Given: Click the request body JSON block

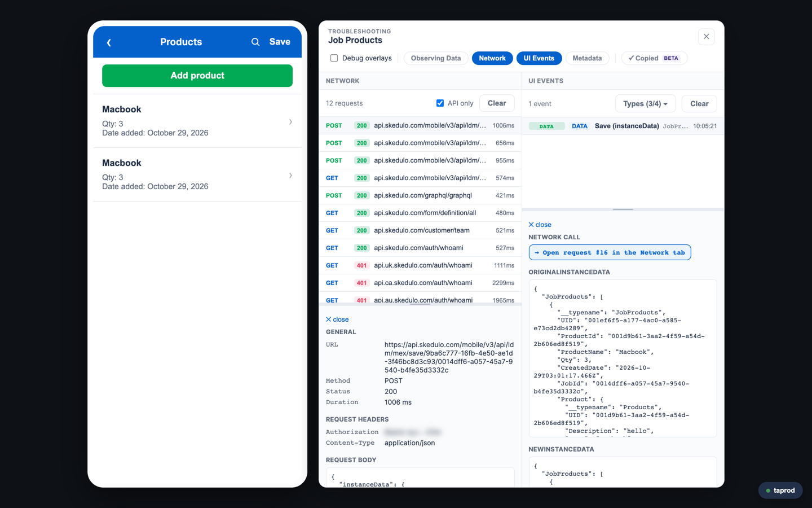Looking at the screenshot, I should (x=420, y=478).
